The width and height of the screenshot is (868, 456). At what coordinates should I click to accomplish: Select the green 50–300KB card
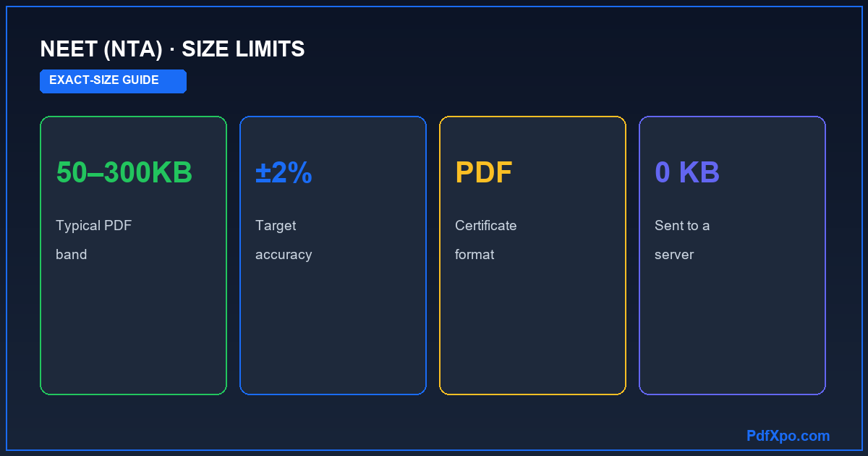coord(133,256)
